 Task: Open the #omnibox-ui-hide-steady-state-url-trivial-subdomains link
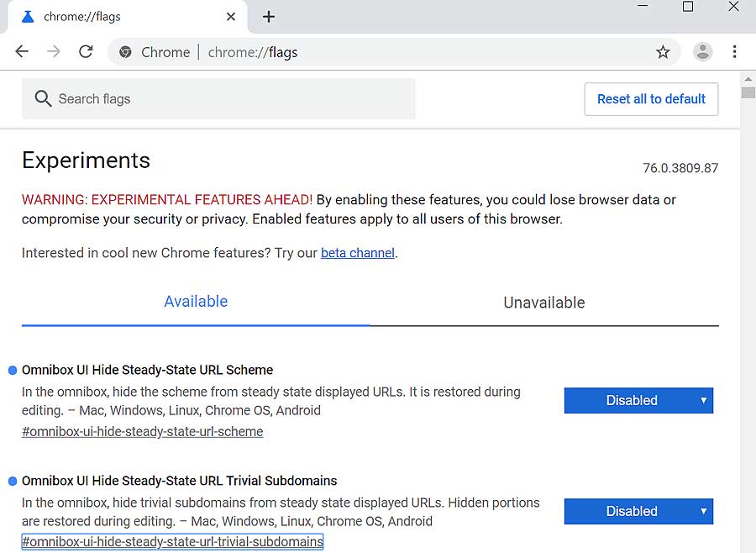[172, 542]
